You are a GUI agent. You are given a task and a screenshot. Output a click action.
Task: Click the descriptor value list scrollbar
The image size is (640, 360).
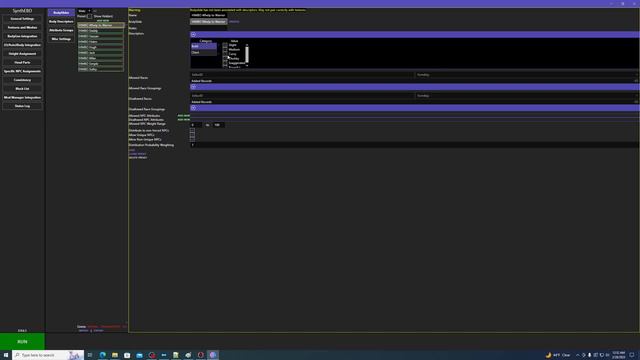pos(247,54)
